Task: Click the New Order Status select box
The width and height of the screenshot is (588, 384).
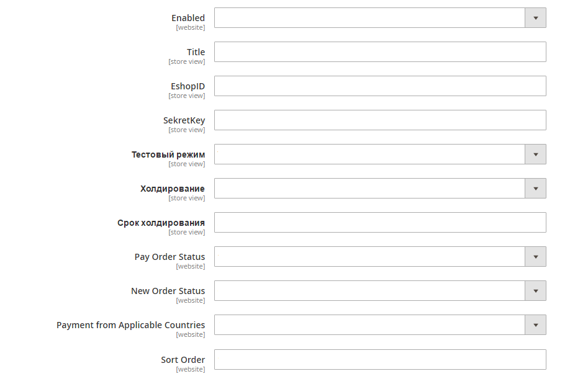Action: point(369,291)
